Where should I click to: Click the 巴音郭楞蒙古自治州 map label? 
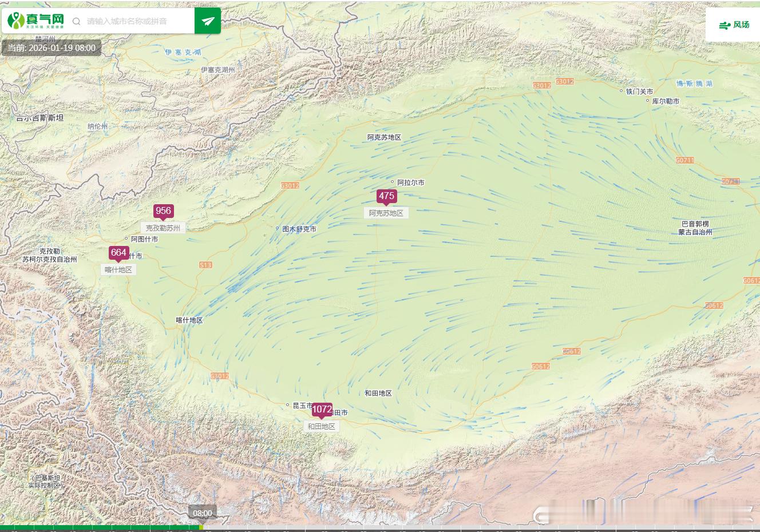pos(695,228)
